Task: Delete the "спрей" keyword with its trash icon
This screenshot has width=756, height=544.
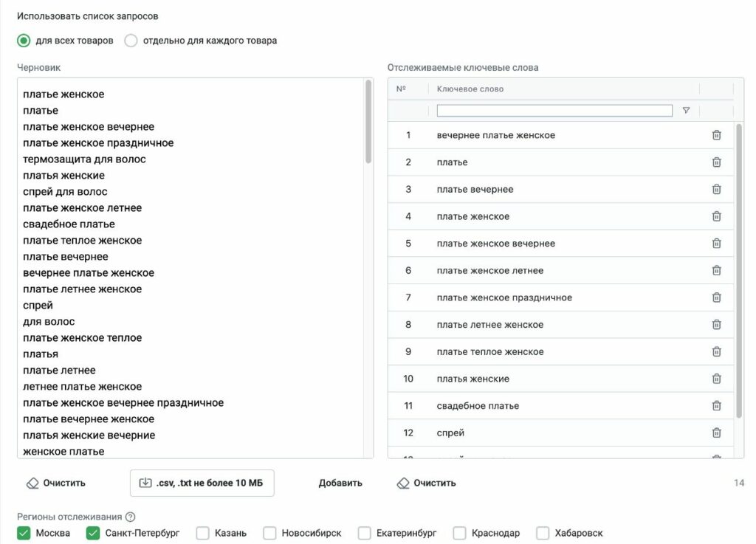Action: tap(716, 433)
